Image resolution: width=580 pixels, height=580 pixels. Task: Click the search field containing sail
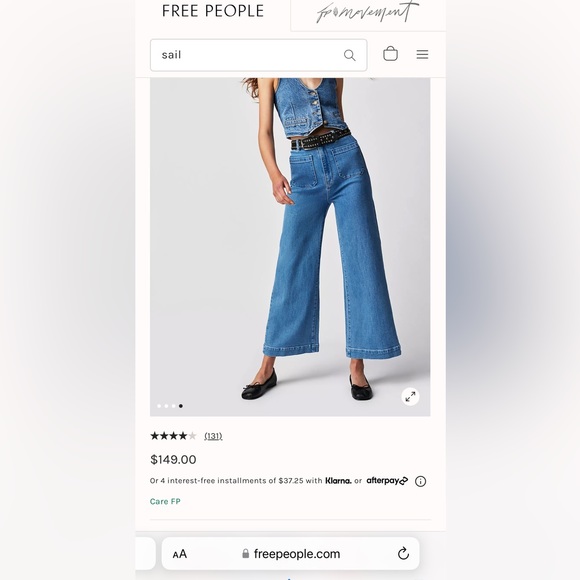tap(259, 55)
